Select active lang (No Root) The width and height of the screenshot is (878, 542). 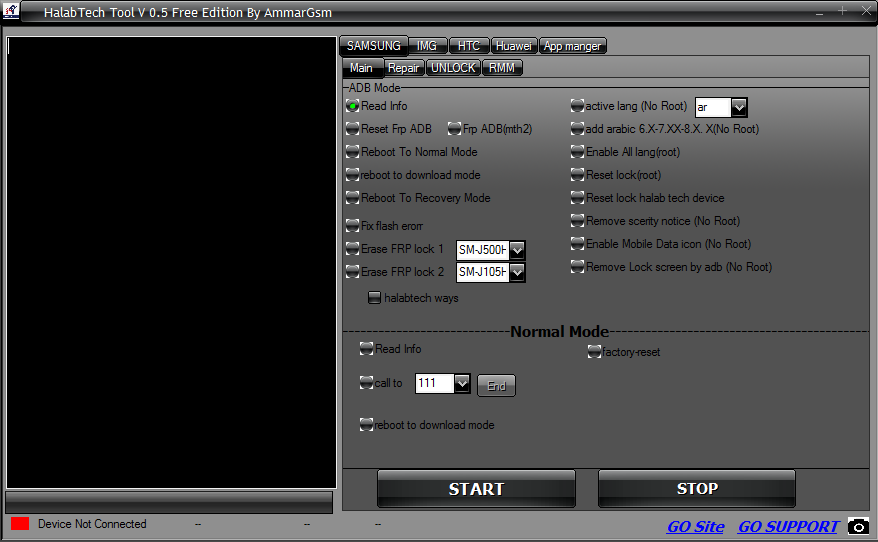(x=577, y=106)
